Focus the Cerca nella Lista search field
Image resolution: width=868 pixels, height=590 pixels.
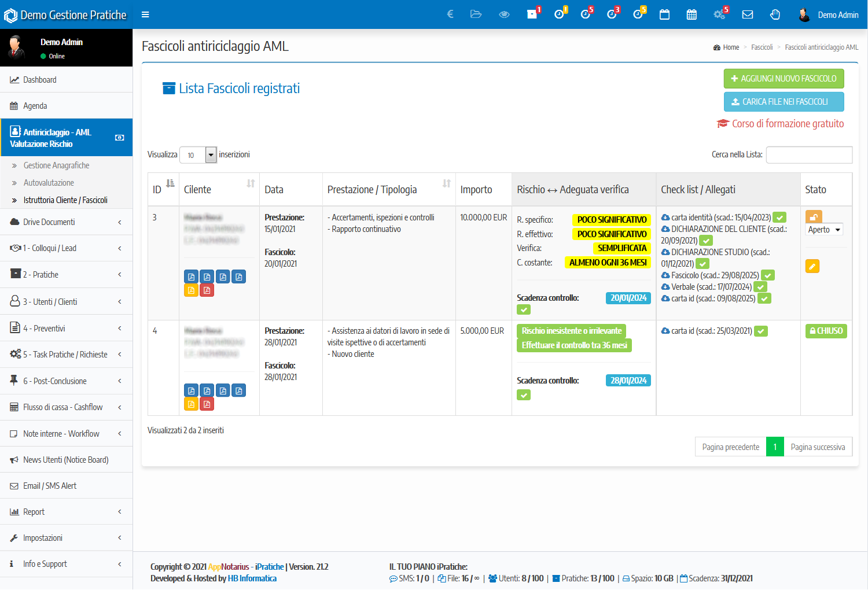point(809,155)
